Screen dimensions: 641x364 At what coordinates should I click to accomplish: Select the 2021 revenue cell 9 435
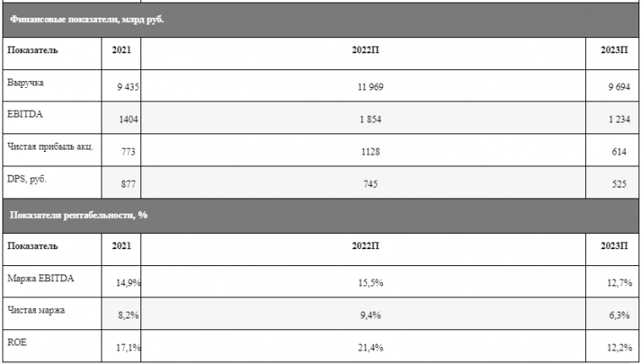coord(128,86)
